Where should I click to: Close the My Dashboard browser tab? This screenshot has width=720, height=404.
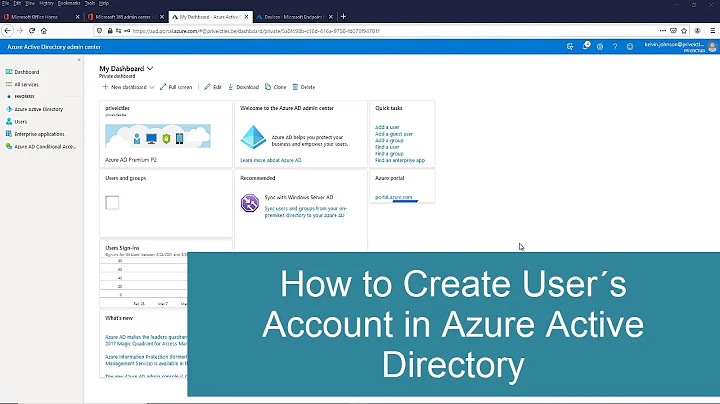(247, 17)
